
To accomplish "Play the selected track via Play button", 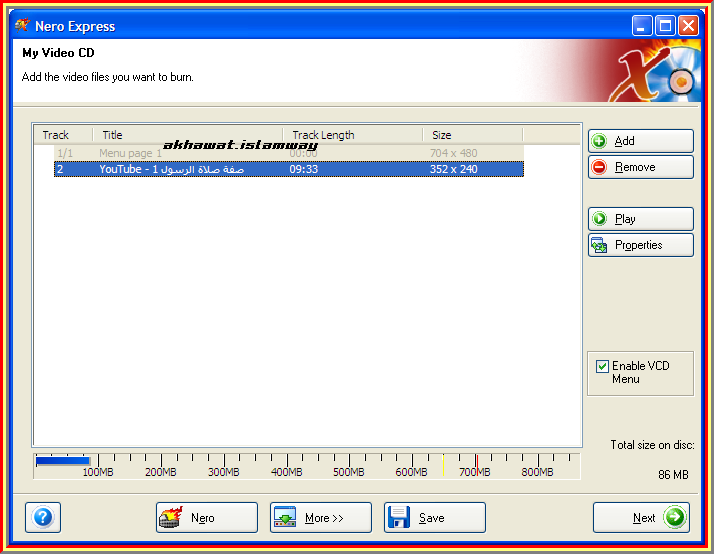I will (x=641, y=219).
